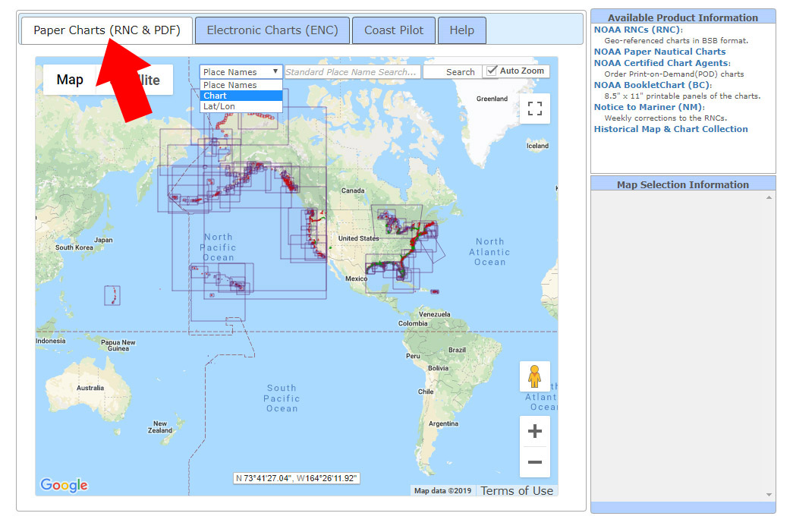Toggle the Auto Zoom checkbox
The height and width of the screenshot is (532, 793).
coord(491,71)
